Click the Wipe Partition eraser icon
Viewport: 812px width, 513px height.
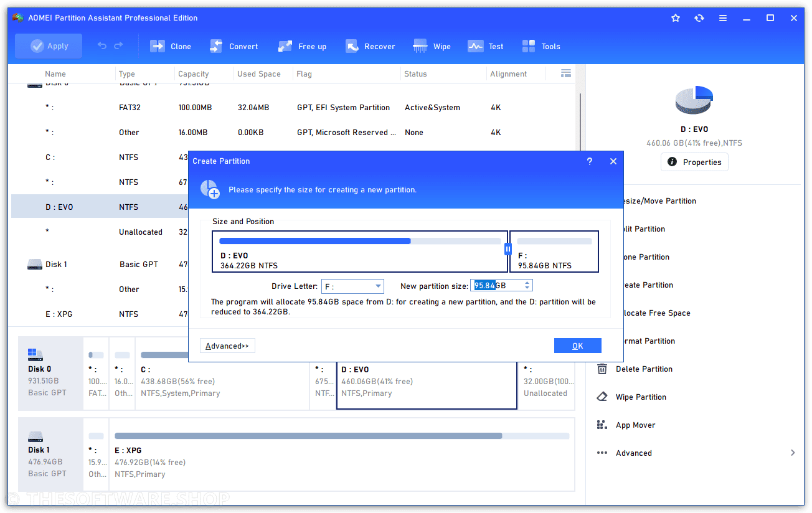tap(602, 397)
